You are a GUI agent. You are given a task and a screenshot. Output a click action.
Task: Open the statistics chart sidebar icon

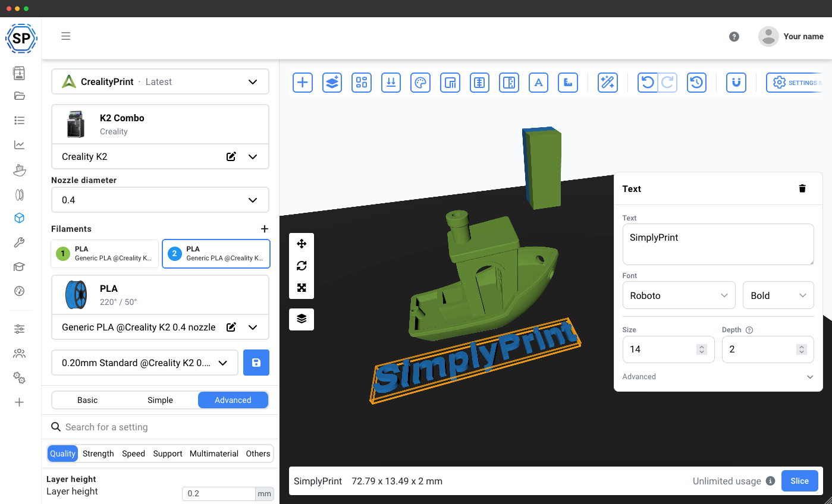(x=19, y=144)
